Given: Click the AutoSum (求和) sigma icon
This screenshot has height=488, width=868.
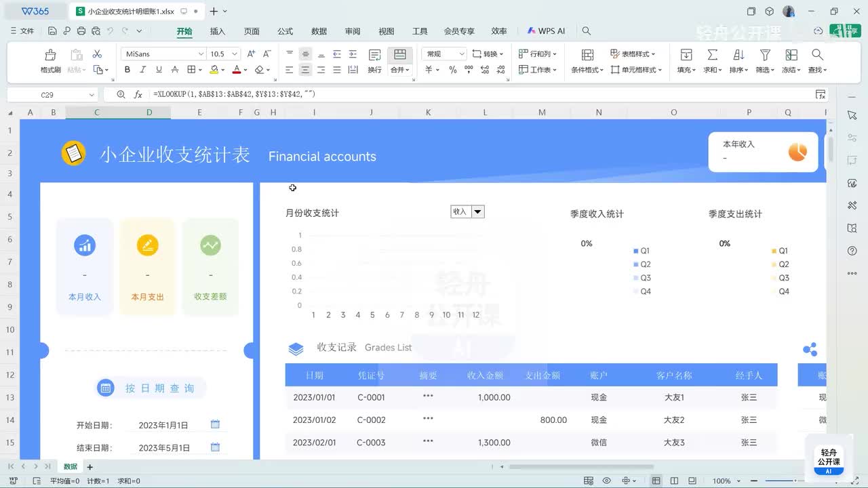Looking at the screenshot, I should (x=712, y=55).
